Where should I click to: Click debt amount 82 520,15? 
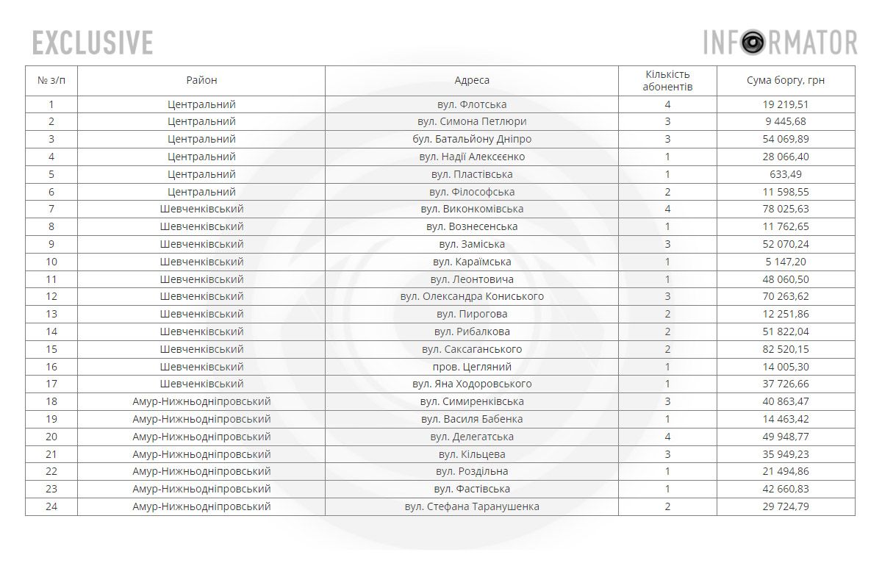point(786,349)
